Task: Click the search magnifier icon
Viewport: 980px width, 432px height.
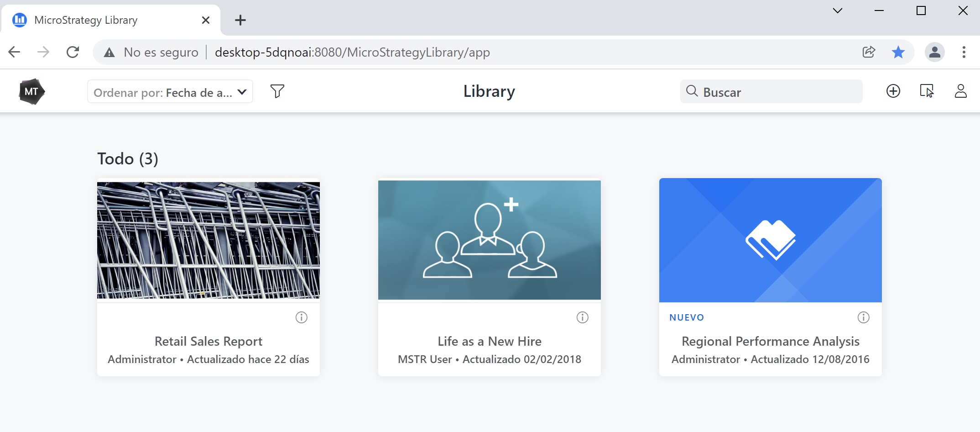Action: (692, 91)
